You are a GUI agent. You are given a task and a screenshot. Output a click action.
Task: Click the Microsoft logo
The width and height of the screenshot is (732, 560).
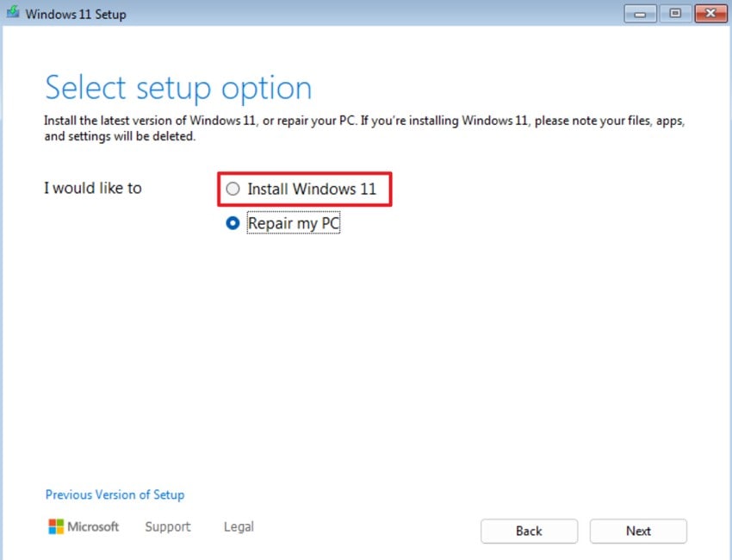pos(84,527)
